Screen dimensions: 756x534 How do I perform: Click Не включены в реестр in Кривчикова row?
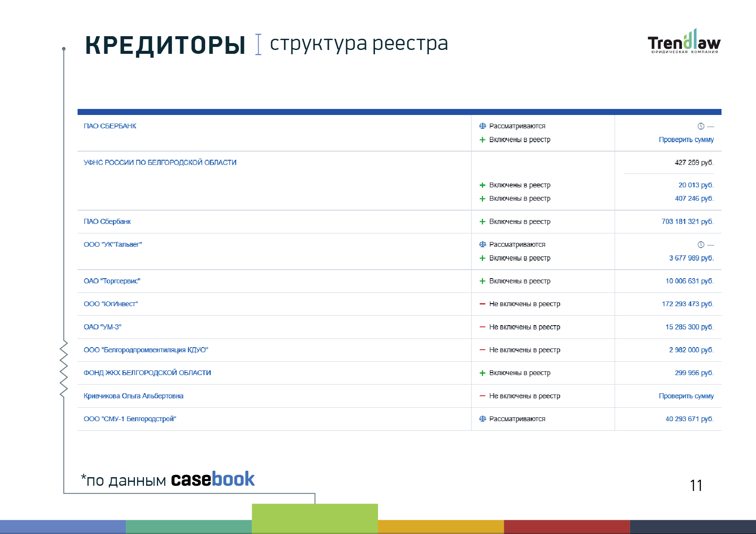(525, 396)
